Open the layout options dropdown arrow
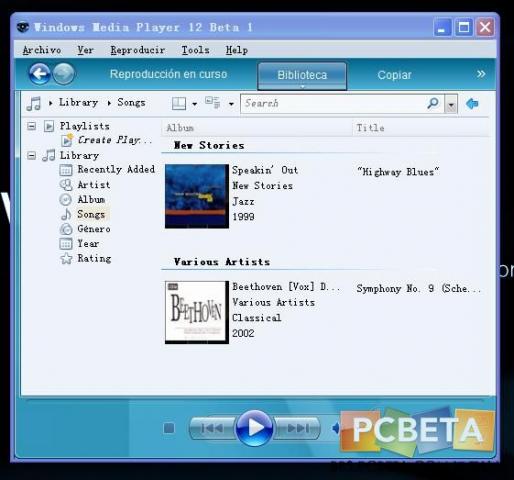This screenshot has width=514, height=480. coord(195,104)
